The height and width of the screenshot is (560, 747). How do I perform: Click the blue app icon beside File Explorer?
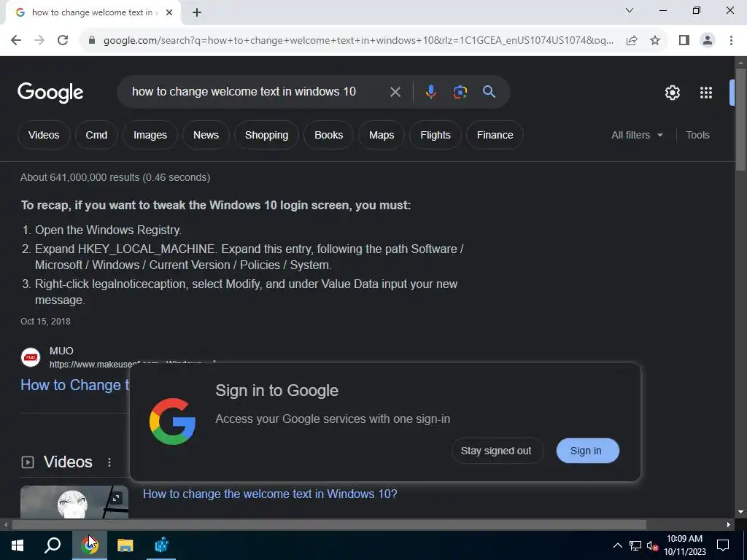pos(161,545)
